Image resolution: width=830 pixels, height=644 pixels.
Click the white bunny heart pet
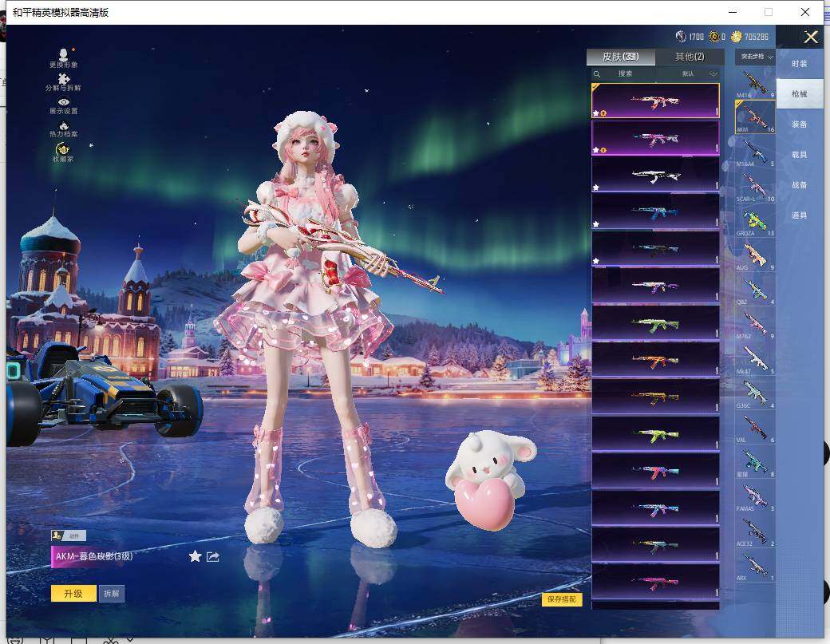pos(490,479)
